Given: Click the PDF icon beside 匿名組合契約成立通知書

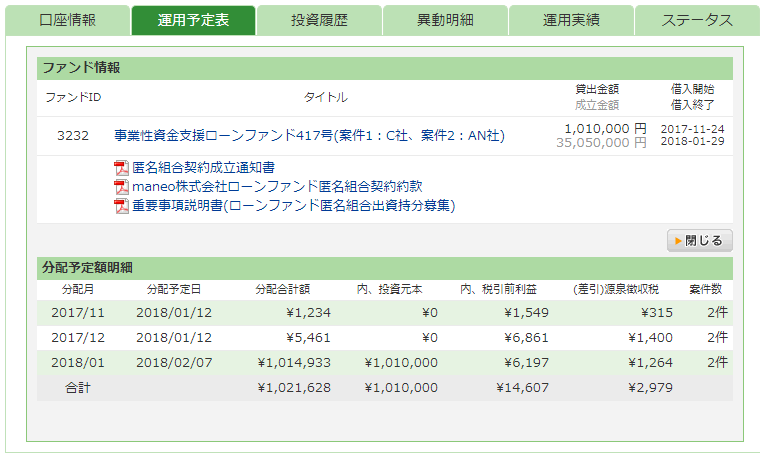Looking at the screenshot, I should click(x=122, y=167).
